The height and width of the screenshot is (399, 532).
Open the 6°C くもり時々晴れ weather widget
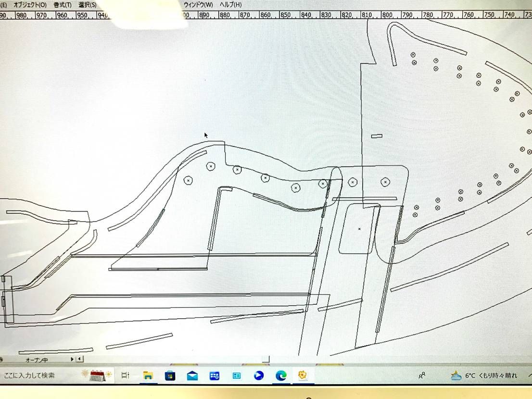pyautogui.click(x=484, y=375)
